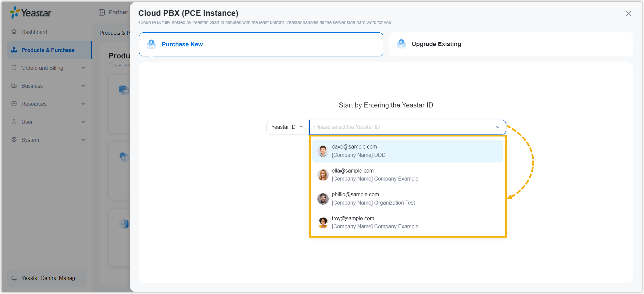The width and height of the screenshot is (644, 294).
Task: Close the Cloud PBX dialog
Action: point(628,14)
